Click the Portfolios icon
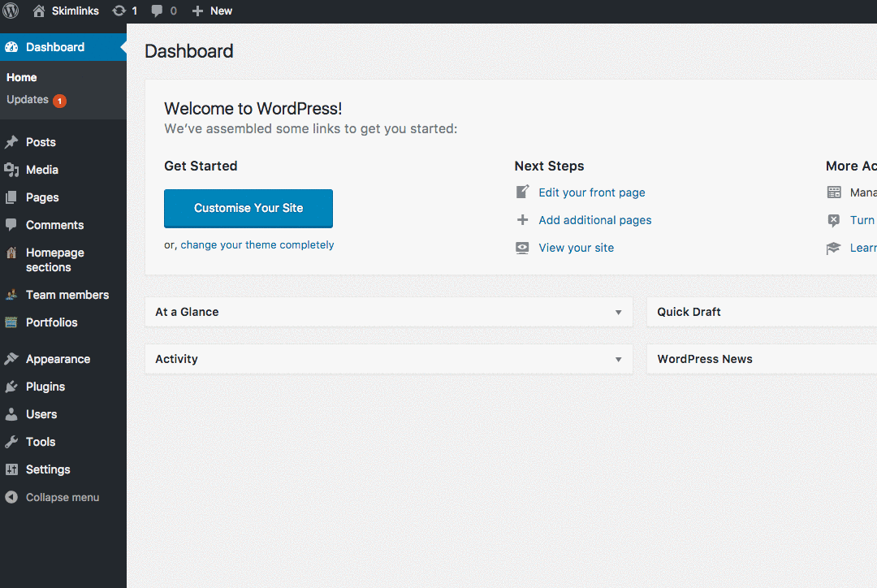The height and width of the screenshot is (588, 877). (11, 322)
